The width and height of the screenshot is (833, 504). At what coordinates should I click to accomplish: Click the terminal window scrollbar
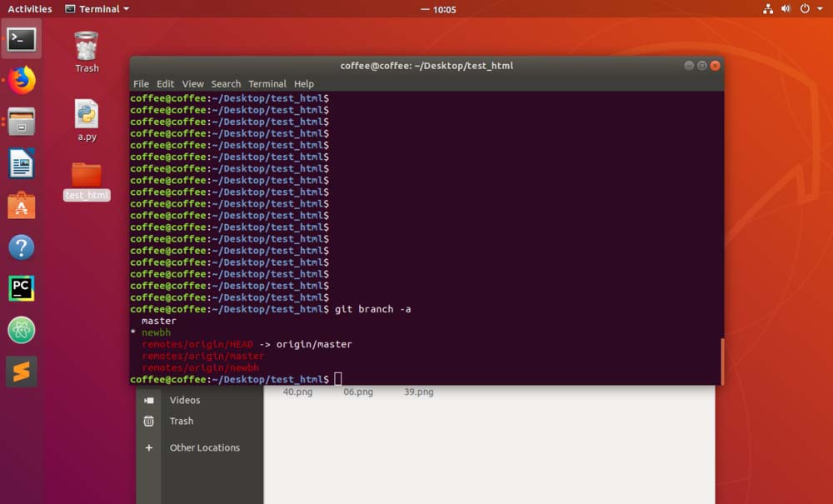click(x=721, y=361)
